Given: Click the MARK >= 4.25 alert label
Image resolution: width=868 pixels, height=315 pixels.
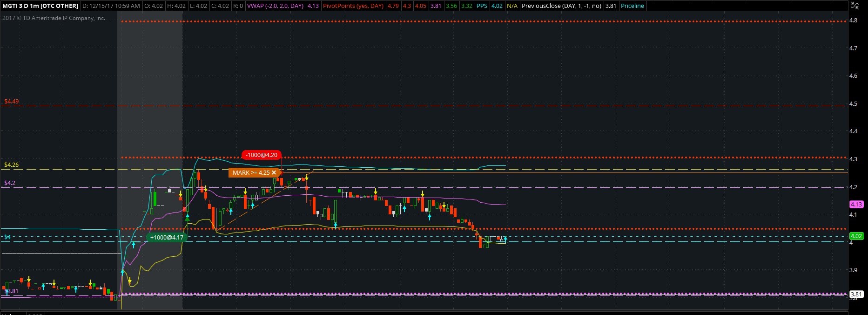Looking at the screenshot, I should 251,172.
